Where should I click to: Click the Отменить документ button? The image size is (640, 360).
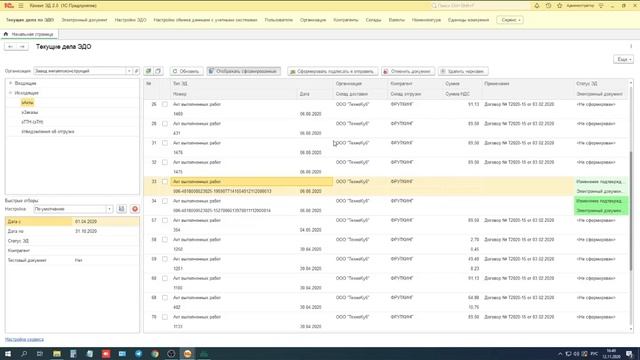tap(408, 71)
